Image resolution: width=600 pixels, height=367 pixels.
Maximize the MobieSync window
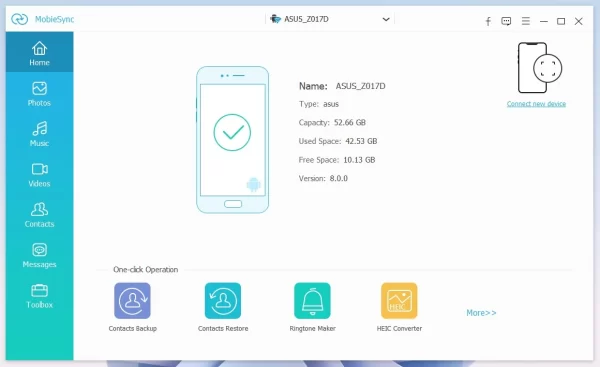tap(561, 21)
